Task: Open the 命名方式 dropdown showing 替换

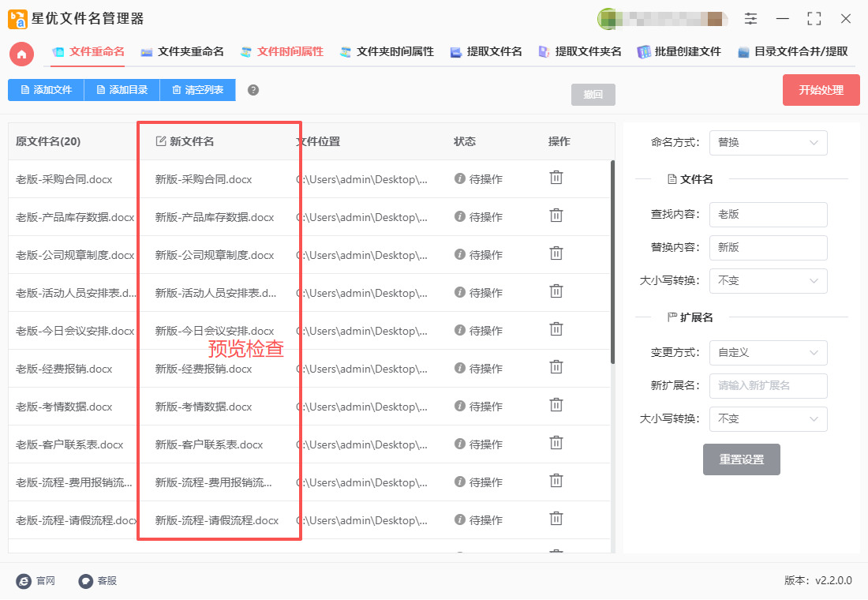Action: point(769,143)
